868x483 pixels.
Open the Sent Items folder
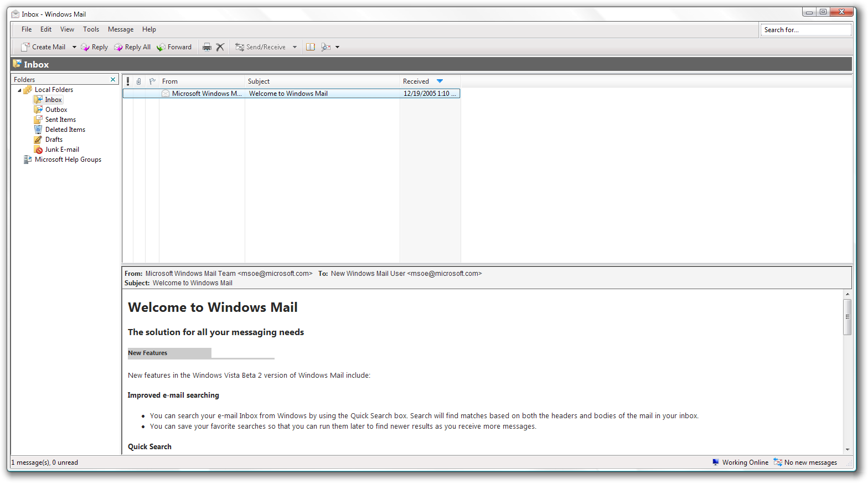click(60, 120)
